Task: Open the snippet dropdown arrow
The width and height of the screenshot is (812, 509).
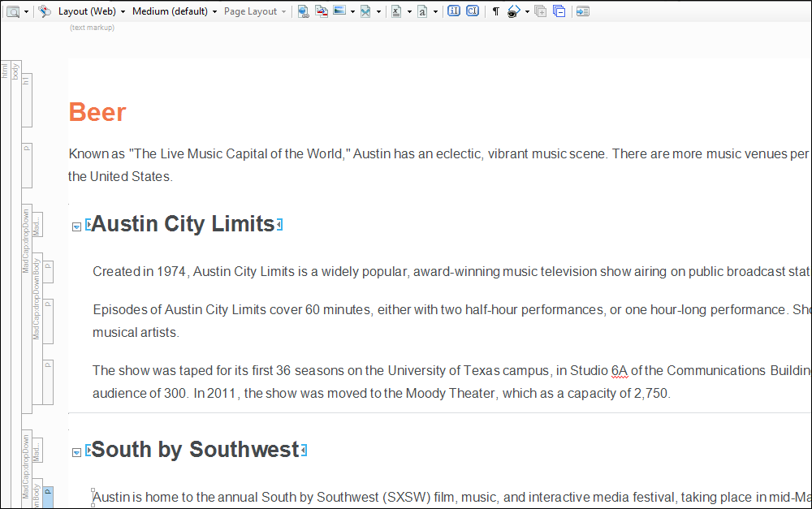Action: 378,12
